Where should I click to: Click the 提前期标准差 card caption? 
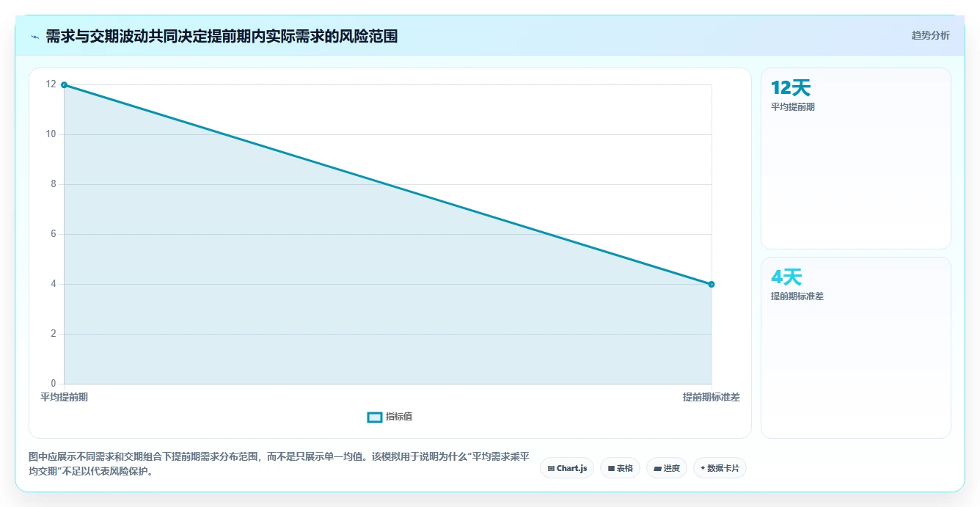(x=797, y=296)
